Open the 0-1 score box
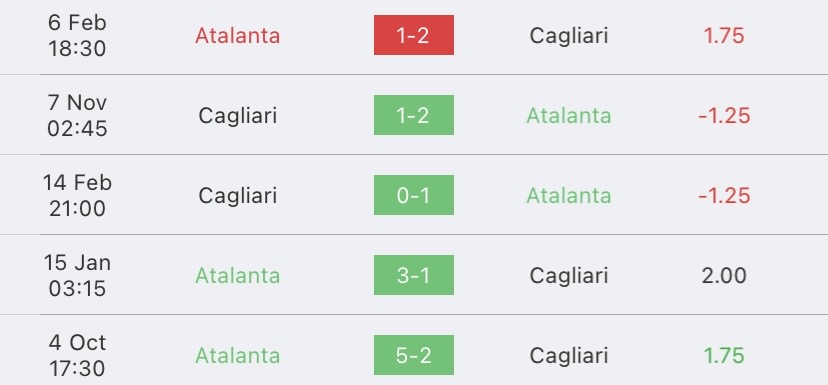The width and height of the screenshot is (828, 385). click(x=413, y=195)
